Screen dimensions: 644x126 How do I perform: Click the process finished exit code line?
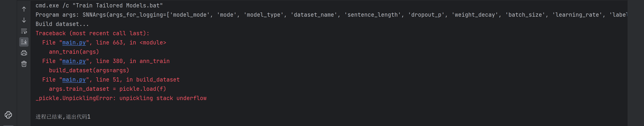63,117
